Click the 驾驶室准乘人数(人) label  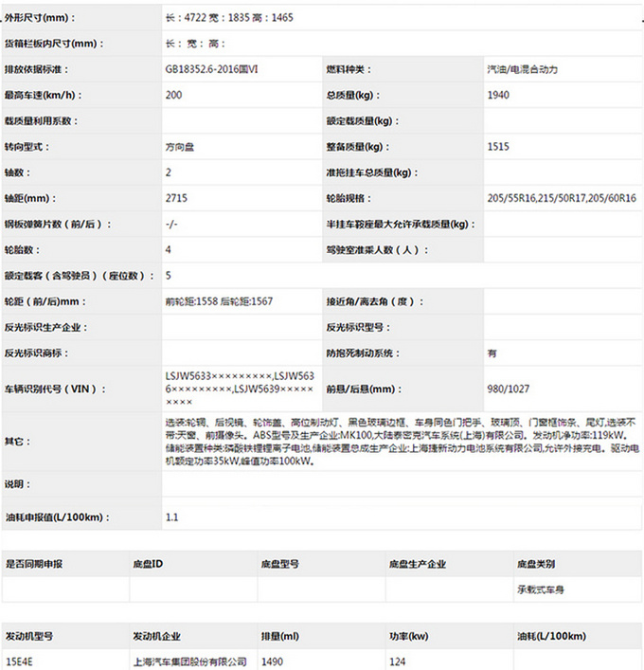377,250
